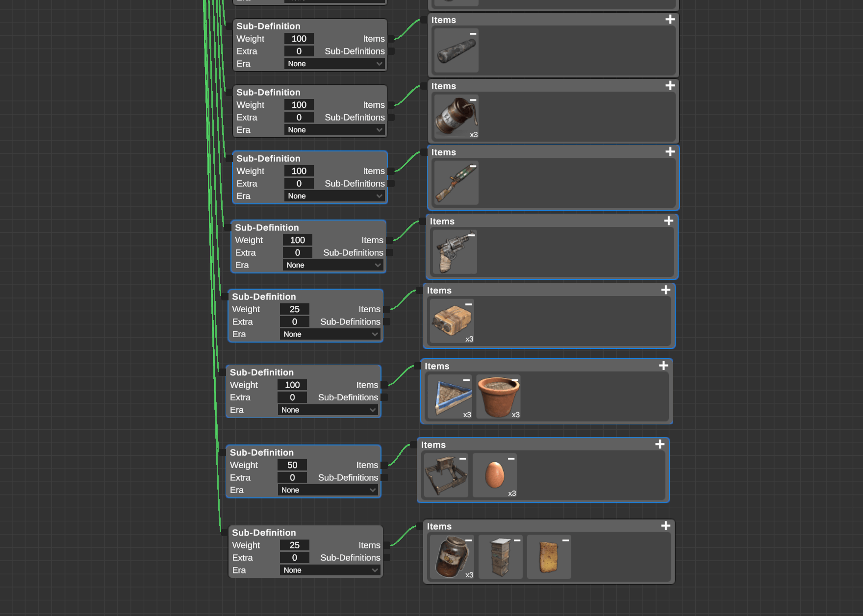Screen dimensions: 863x616
Task: Add a new item to the revolver Items node
Action: 668,221
